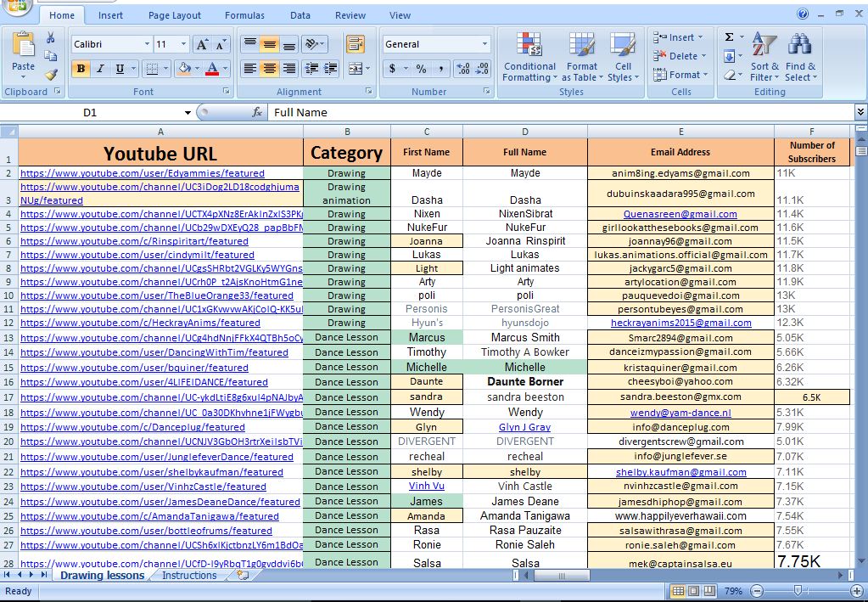This screenshot has width=868, height=602.
Task: Apply Percent Style number format
Action: pyautogui.click(x=421, y=69)
